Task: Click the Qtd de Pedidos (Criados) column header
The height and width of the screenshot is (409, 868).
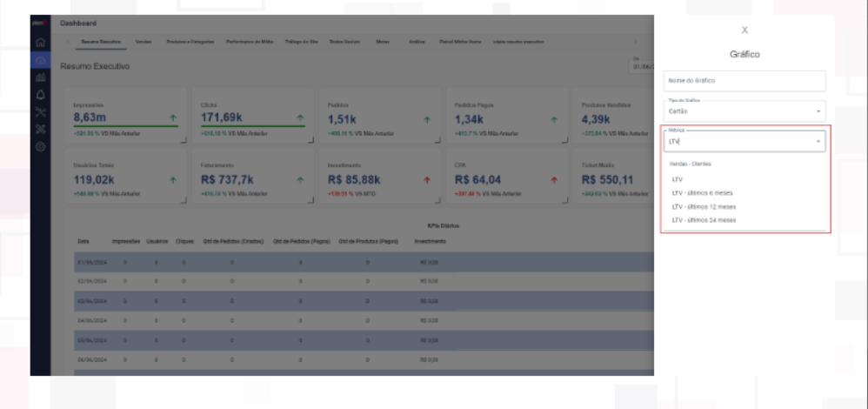Action: pos(233,242)
